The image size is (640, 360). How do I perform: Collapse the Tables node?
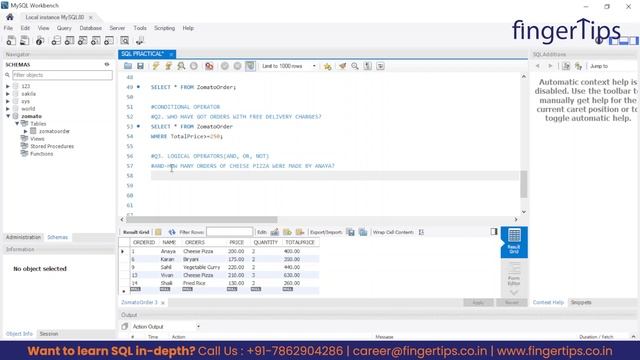[17, 124]
